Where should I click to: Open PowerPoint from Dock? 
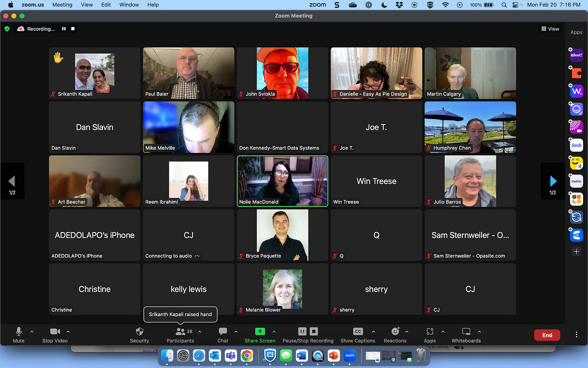point(334,355)
